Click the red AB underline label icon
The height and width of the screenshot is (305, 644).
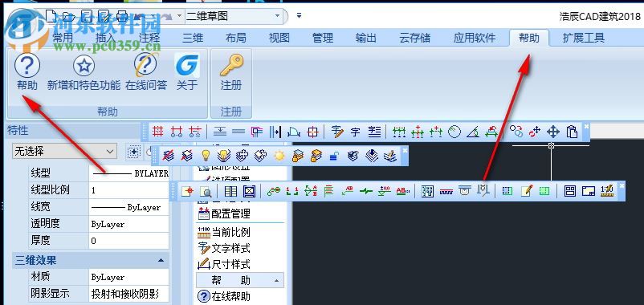pos(403,191)
